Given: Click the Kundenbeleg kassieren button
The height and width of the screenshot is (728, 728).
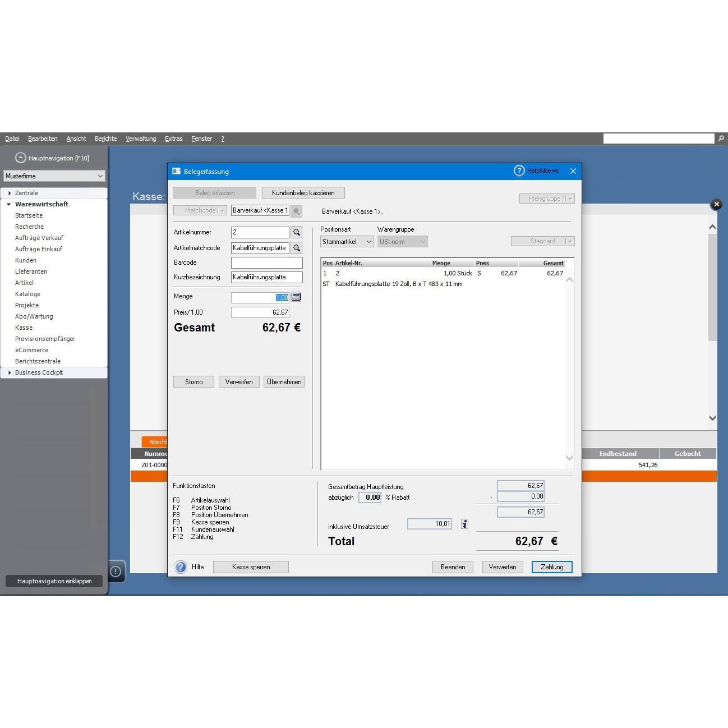Looking at the screenshot, I should coord(303,193).
